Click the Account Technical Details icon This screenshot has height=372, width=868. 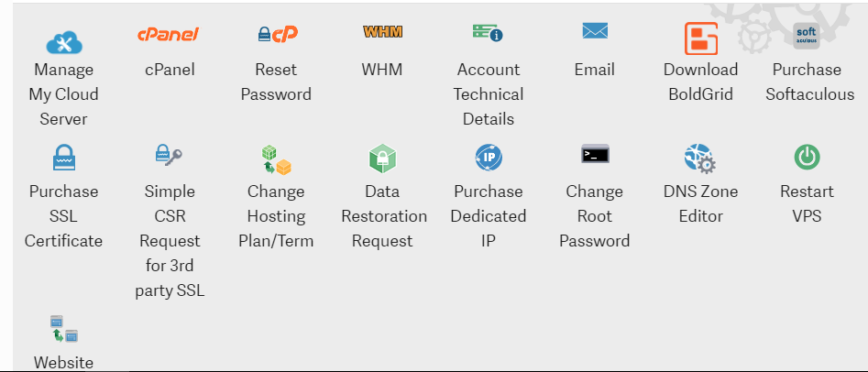tap(488, 34)
